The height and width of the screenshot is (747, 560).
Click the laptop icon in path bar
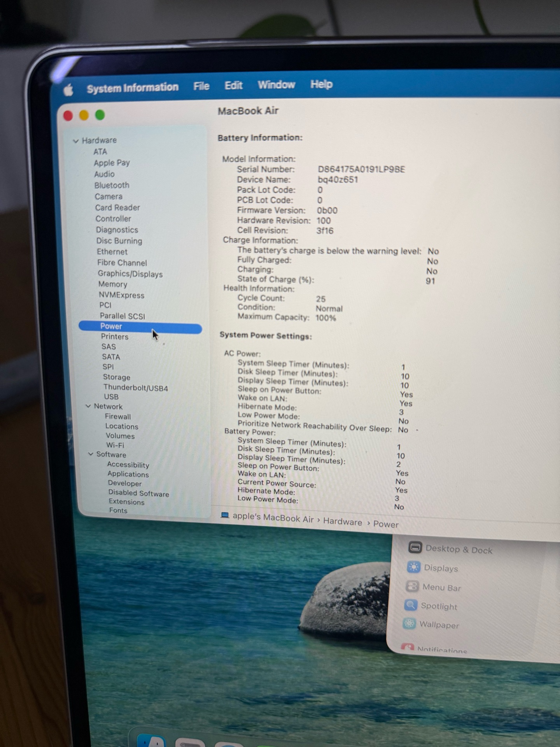(225, 516)
